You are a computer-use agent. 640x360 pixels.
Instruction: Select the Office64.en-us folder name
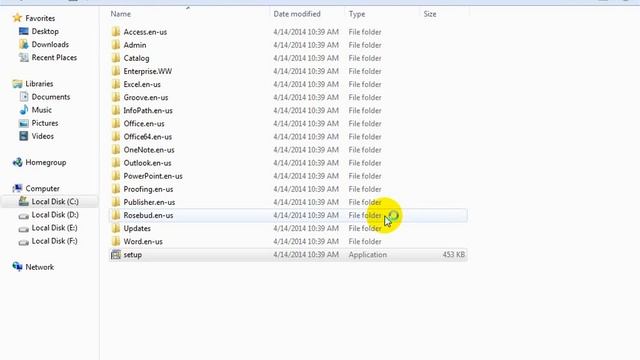(x=148, y=136)
